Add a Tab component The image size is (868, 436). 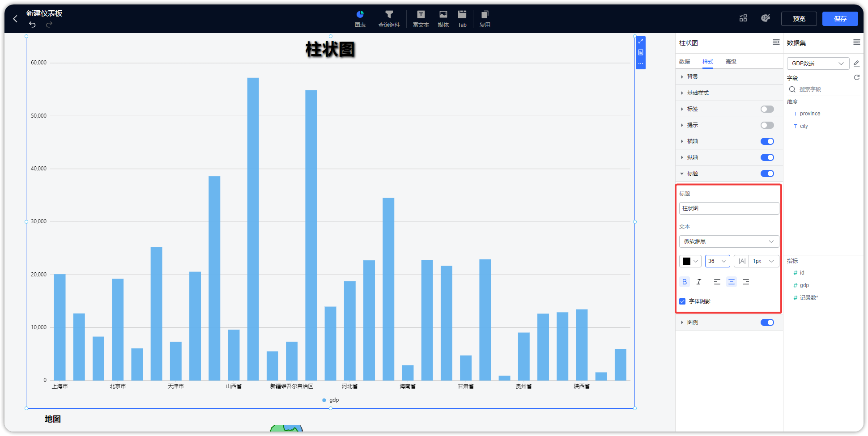tap(462, 19)
